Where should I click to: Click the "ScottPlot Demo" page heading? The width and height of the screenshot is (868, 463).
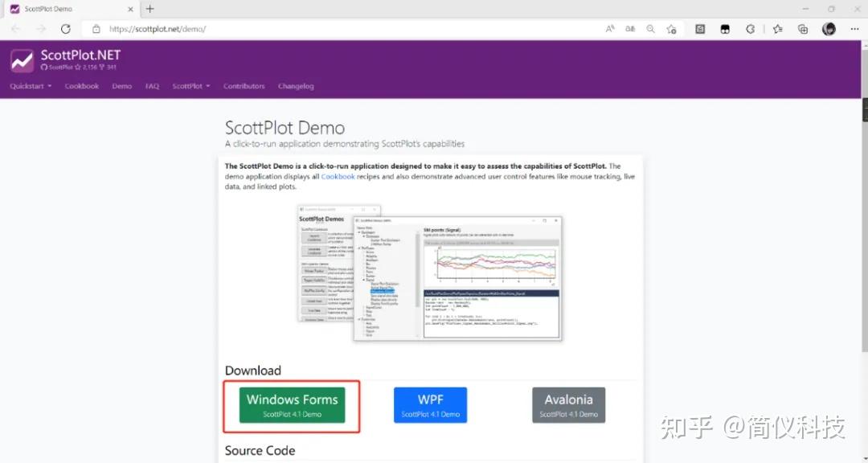285,127
